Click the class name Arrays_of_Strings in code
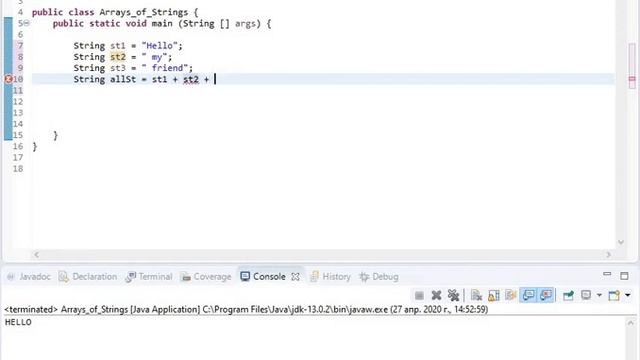Image resolution: width=640 pixels, height=360 pixels. [x=144, y=12]
